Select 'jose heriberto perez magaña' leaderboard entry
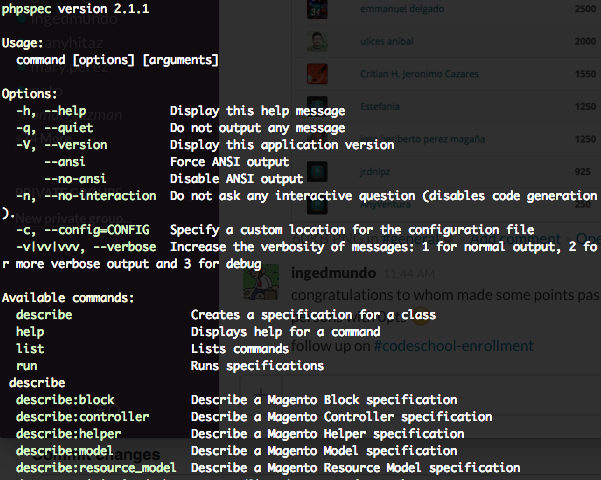The height and width of the screenshot is (480, 601). (422, 139)
